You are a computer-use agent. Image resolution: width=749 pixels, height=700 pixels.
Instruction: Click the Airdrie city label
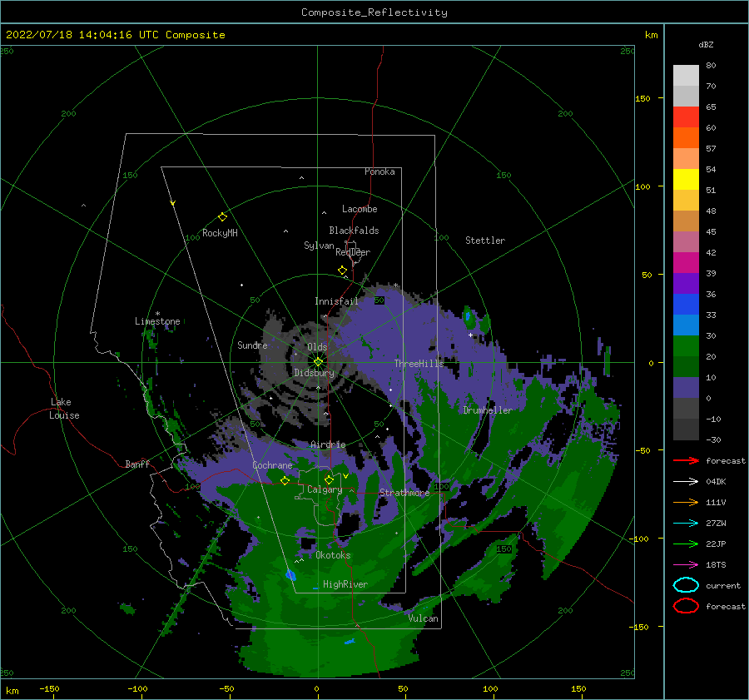click(328, 444)
